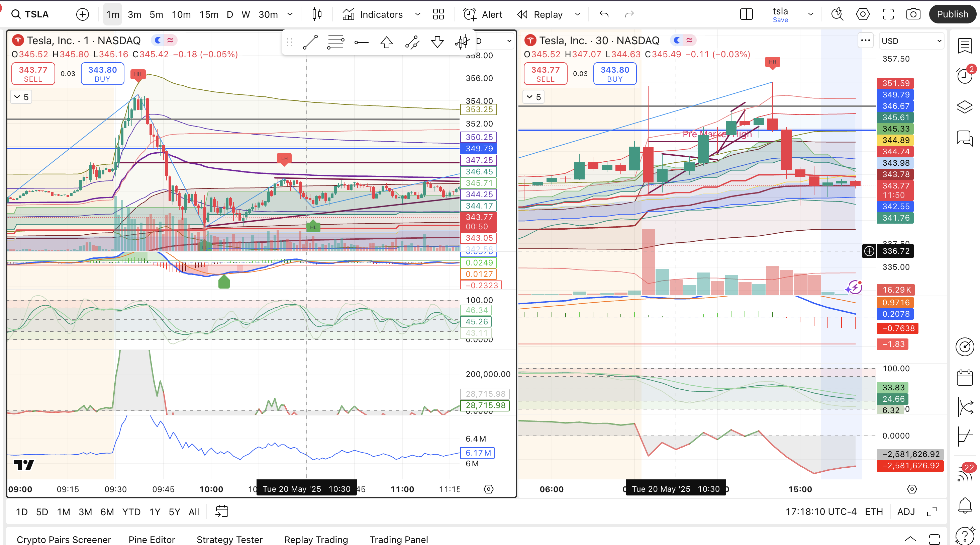Switch to the 15m timeframe

pyautogui.click(x=209, y=14)
